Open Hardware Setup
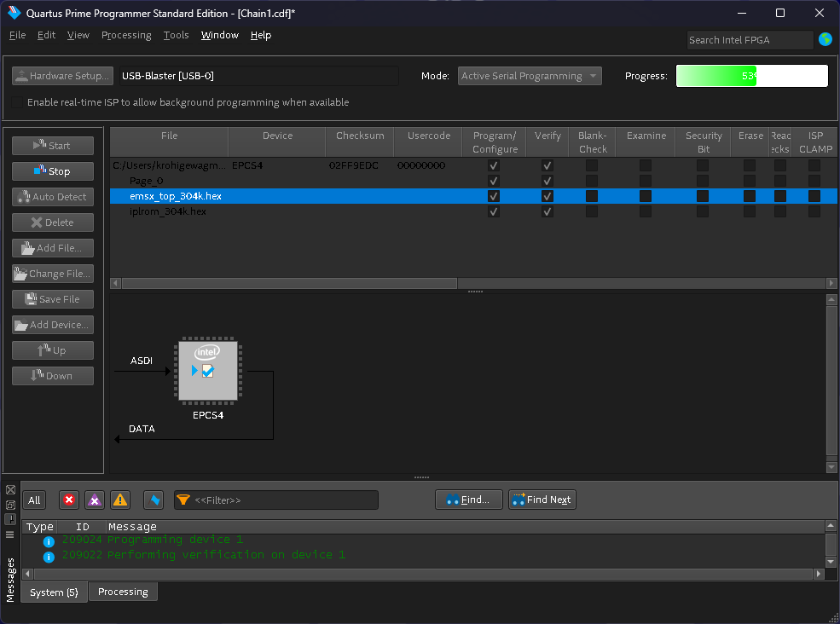 click(x=62, y=76)
